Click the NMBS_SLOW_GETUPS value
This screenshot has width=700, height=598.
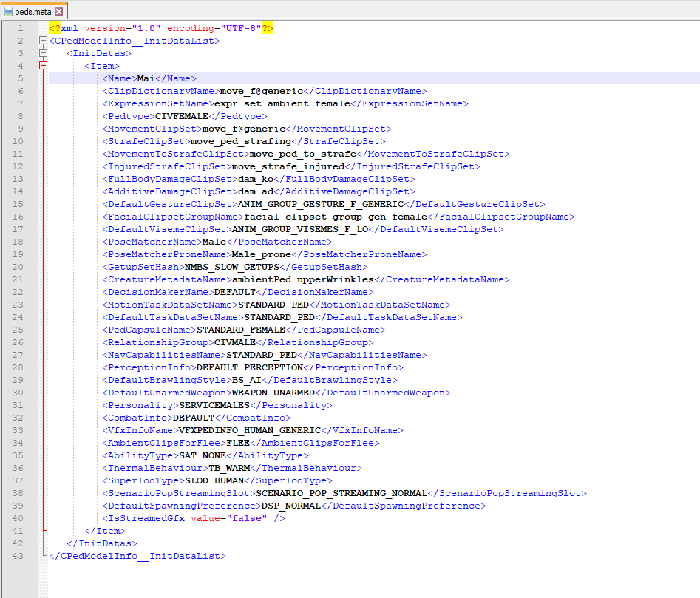coord(232,267)
